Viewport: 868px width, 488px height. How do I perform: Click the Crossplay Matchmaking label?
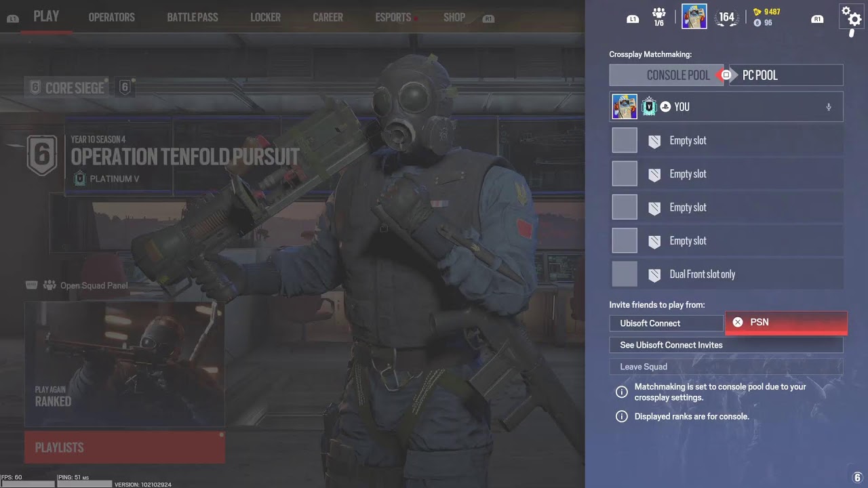pos(650,54)
